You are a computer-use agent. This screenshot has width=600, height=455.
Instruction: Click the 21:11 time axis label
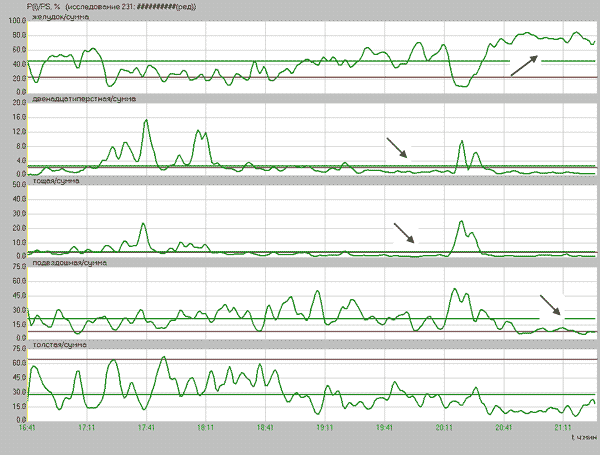[x=562, y=427]
